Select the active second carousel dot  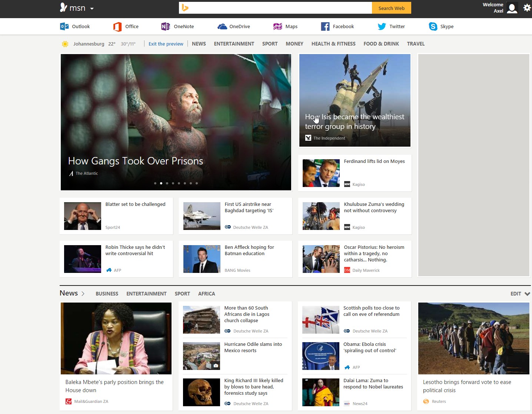click(161, 183)
